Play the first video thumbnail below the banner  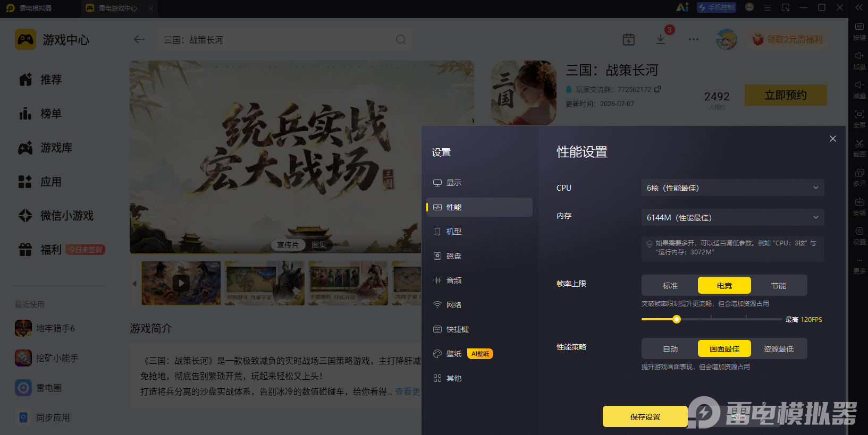(181, 283)
